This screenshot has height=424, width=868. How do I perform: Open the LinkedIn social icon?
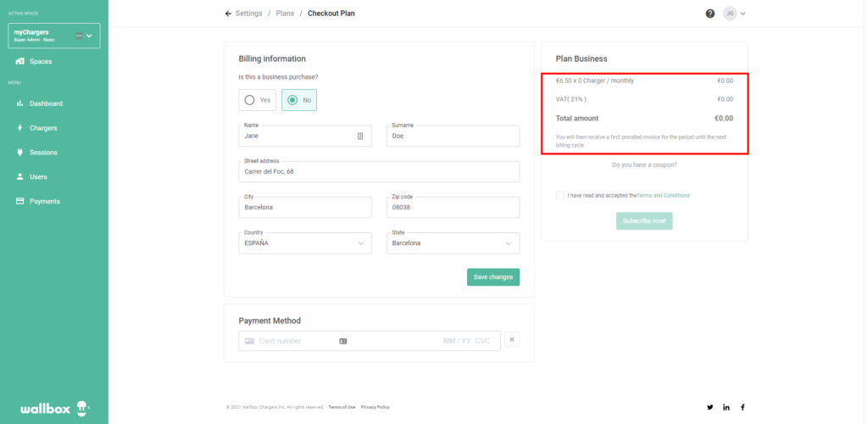(726, 407)
